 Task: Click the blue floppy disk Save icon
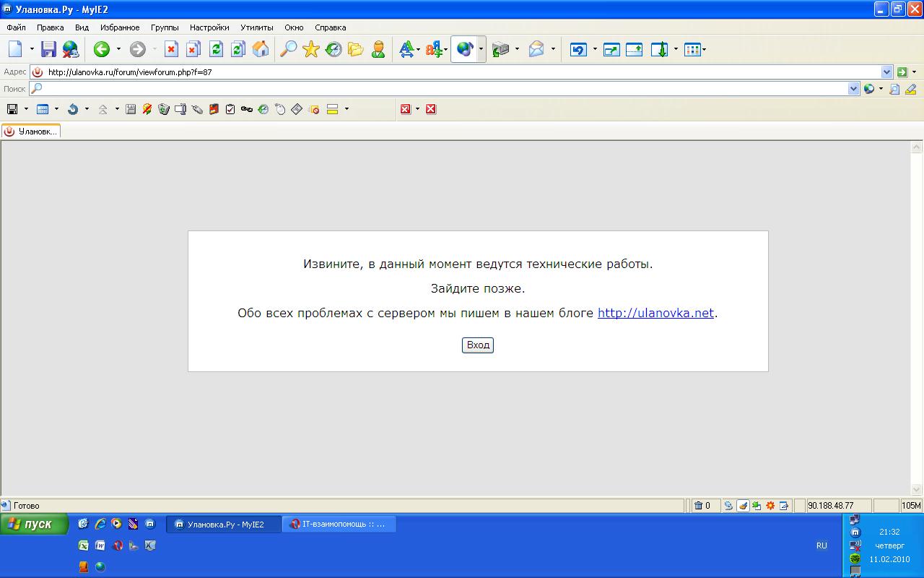48,49
